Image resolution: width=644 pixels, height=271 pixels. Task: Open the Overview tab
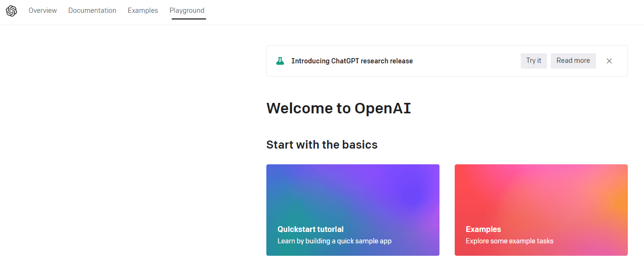42,10
